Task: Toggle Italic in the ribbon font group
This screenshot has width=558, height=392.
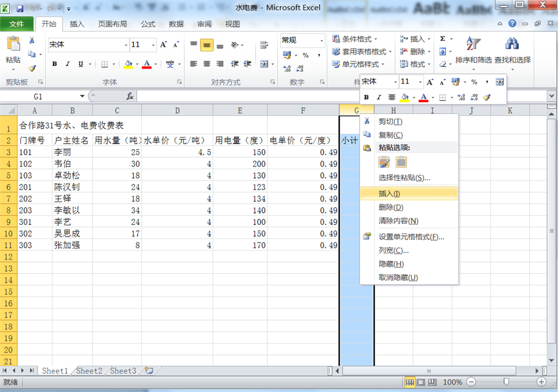Action: click(68, 64)
